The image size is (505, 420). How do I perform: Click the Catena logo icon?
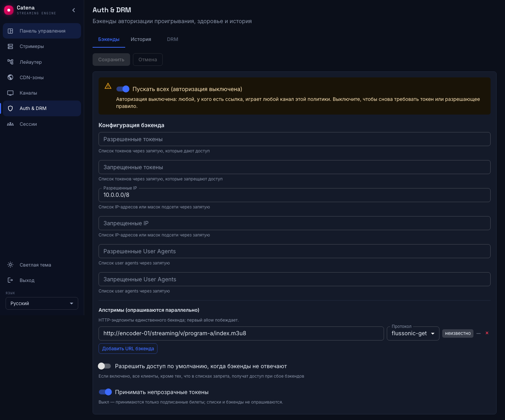pyautogui.click(x=9, y=10)
